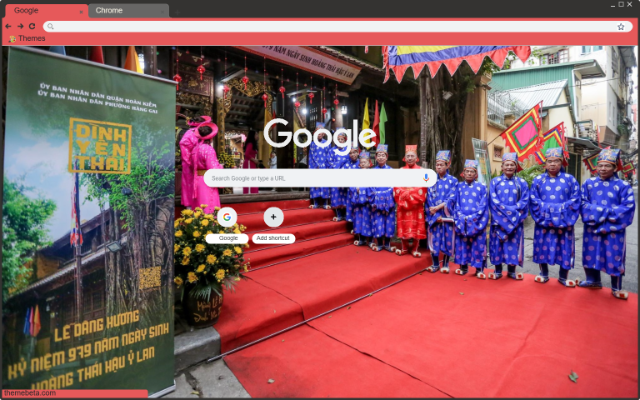Reload the page
Image resolution: width=640 pixels, height=400 pixels.
pyautogui.click(x=32, y=26)
